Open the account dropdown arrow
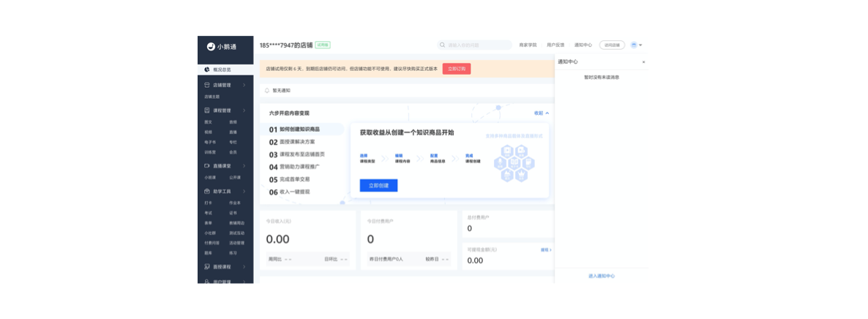868x319 pixels. [x=640, y=45]
